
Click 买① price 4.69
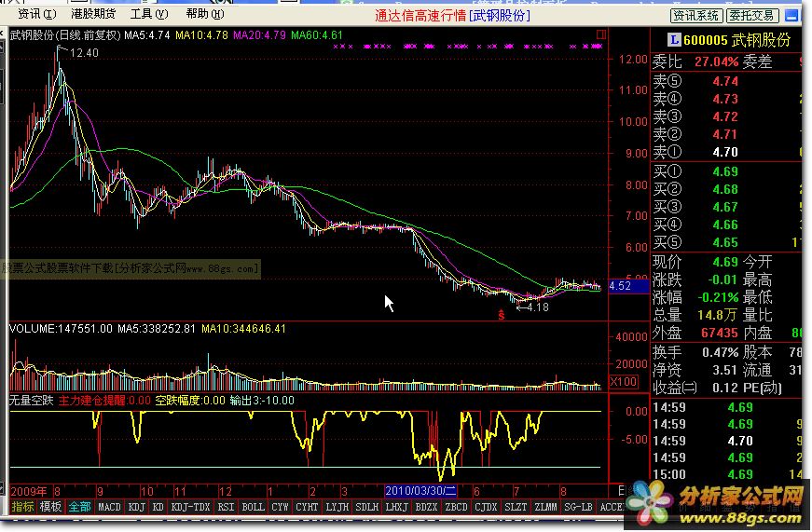(725, 171)
